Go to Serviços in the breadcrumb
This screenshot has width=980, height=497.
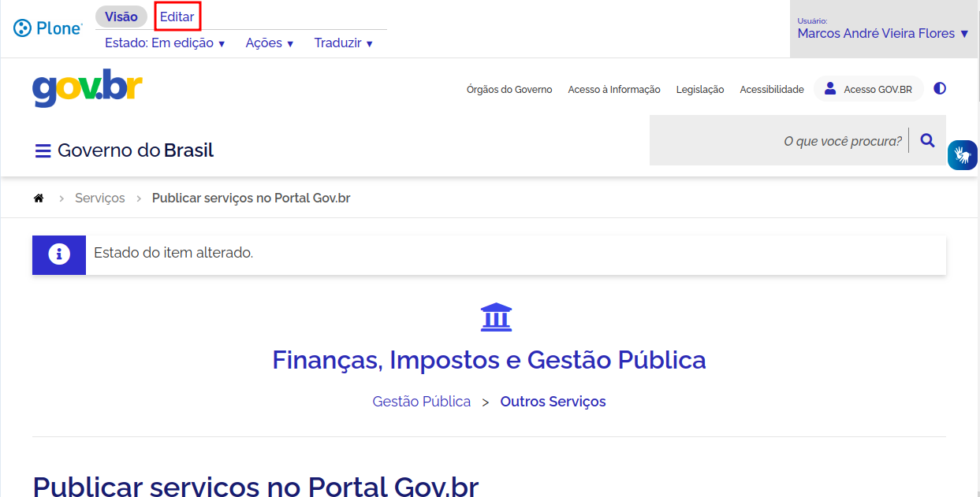(99, 198)
